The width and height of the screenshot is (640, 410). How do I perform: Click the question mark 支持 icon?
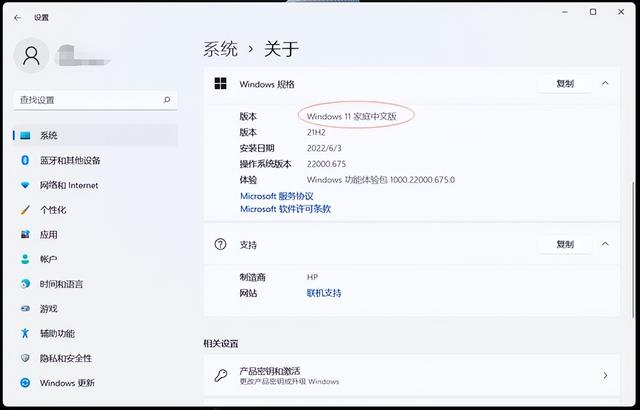220,244
